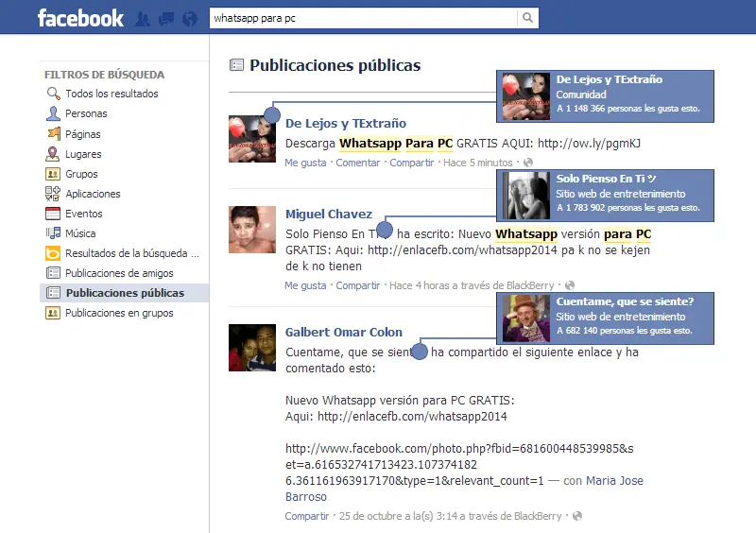The width and height of the screenshot is (756, 533).
Task: Like the De Lejos y TExtraño post
Action: coord(305,163)
